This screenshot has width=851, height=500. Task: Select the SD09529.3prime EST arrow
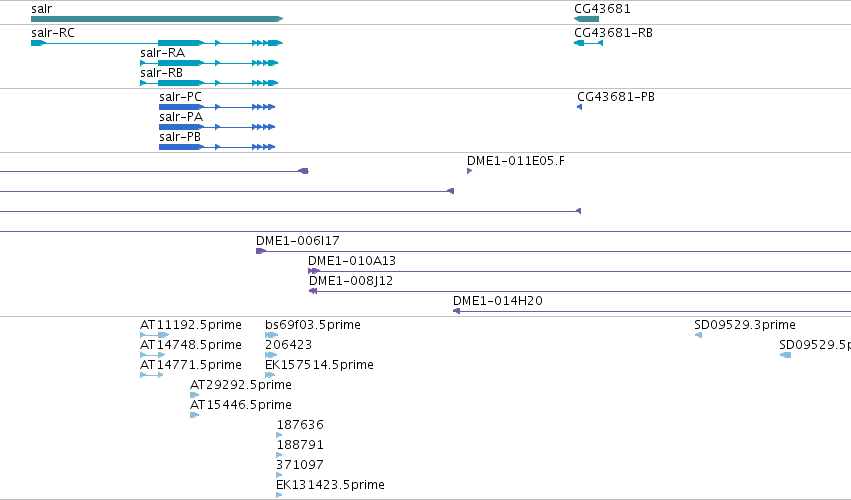coord(698,335)
